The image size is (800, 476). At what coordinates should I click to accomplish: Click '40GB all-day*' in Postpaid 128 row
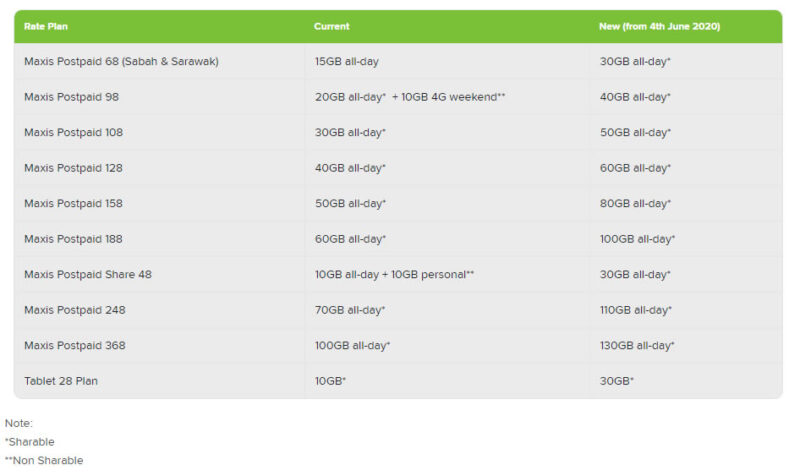coord(350,168)
